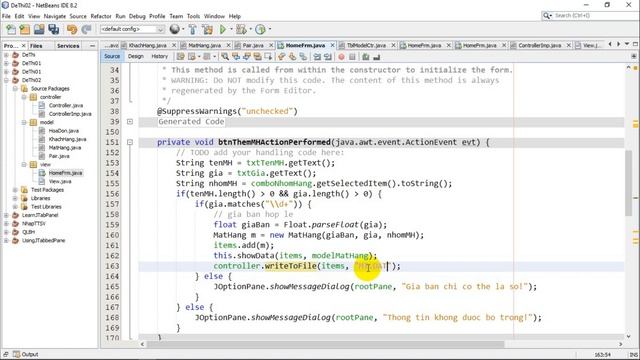
Task: Click the Search magnifier icon at top right
Action: (546, 16)
